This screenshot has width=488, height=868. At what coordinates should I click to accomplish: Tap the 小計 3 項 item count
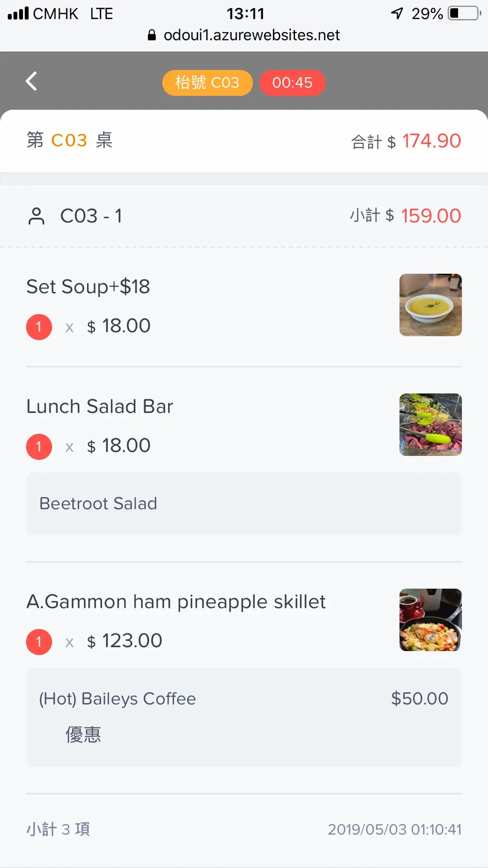[x=58, y=829]
